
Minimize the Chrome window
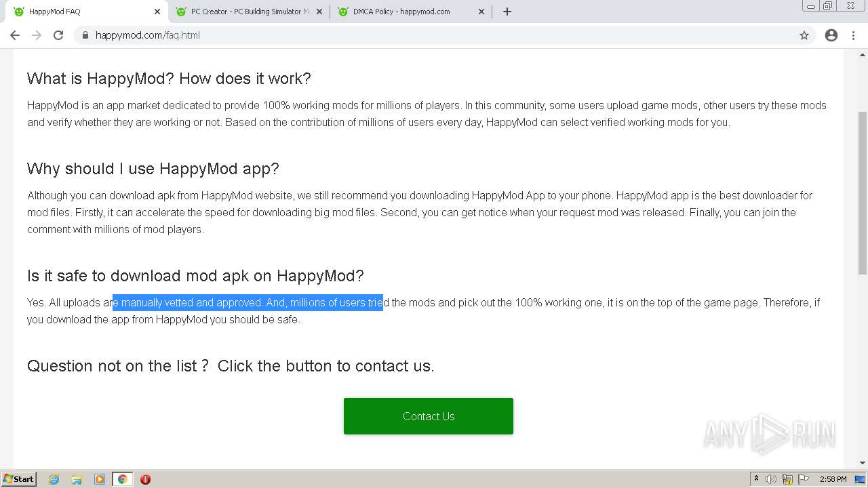coord(811,5)
